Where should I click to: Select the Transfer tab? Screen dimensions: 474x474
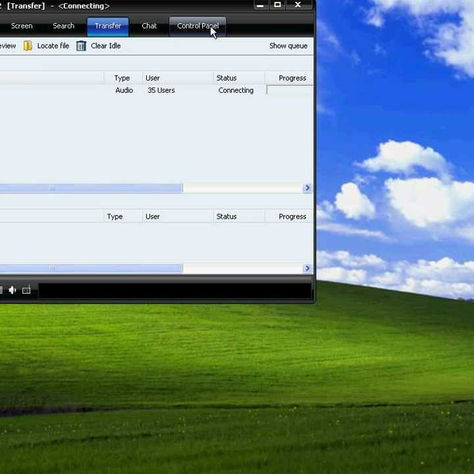[x=108, y=26]
